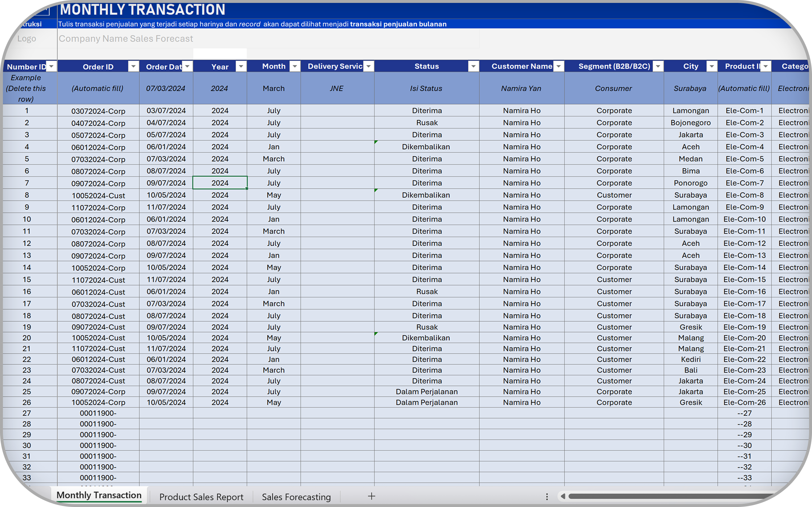Image resolution: width=812 pixels, height=507 pixels.
Task: Switch to Product Sales Report sheet tab
Action: (201, 496)
